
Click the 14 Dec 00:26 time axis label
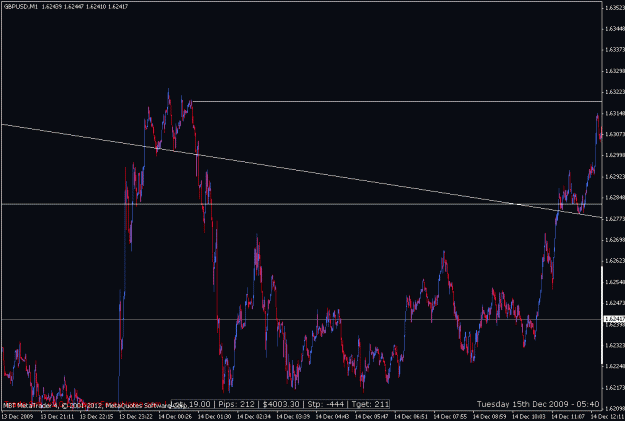tap(175, 417)
